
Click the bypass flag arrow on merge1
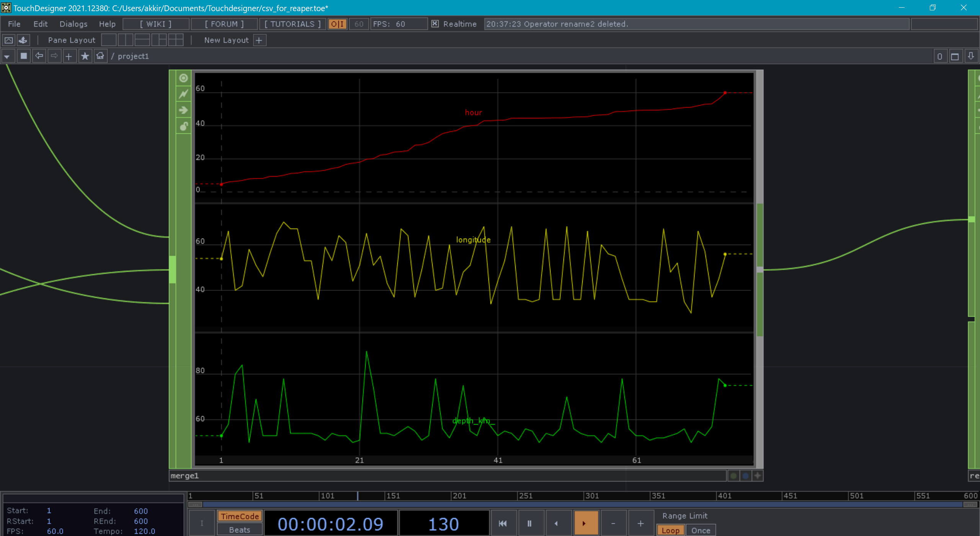pyautogui.click(x=183, y=110)
